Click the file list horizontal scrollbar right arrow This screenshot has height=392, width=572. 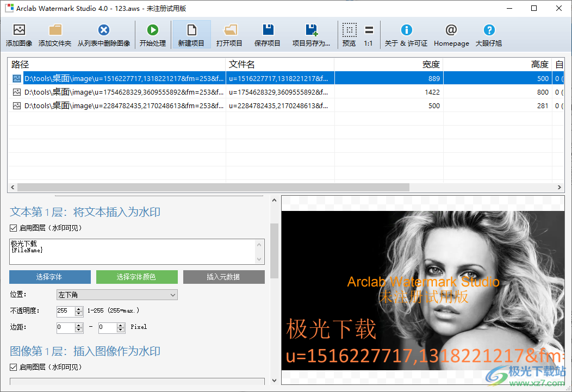point(559,188)
